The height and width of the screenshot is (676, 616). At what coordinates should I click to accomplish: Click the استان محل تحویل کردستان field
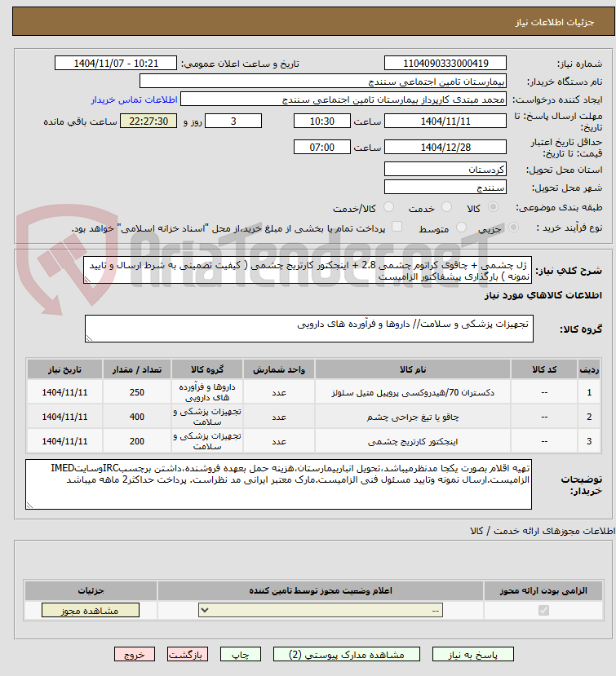pyautogui.click(x=445, y=169)
